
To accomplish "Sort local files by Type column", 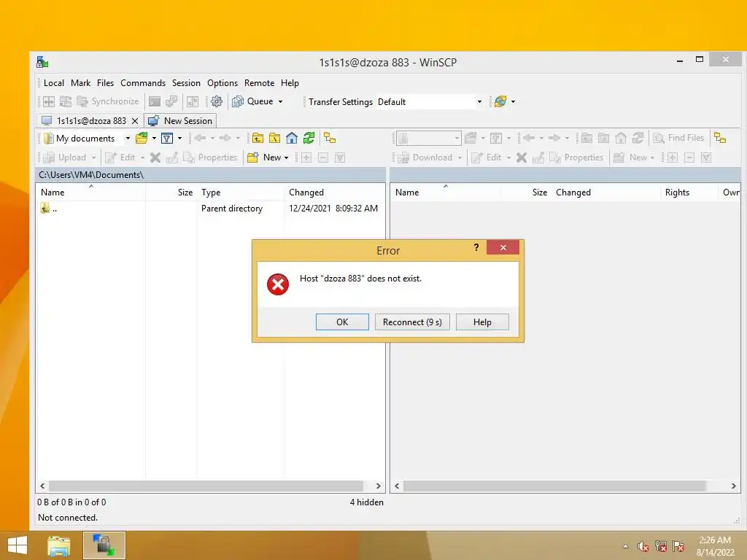I will 240,192.
